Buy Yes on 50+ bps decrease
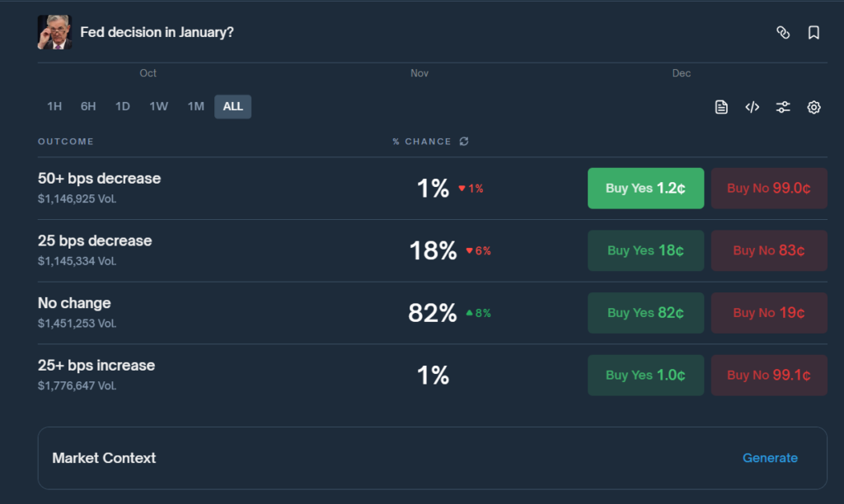The image size is (844, 504). coord(645,189)
